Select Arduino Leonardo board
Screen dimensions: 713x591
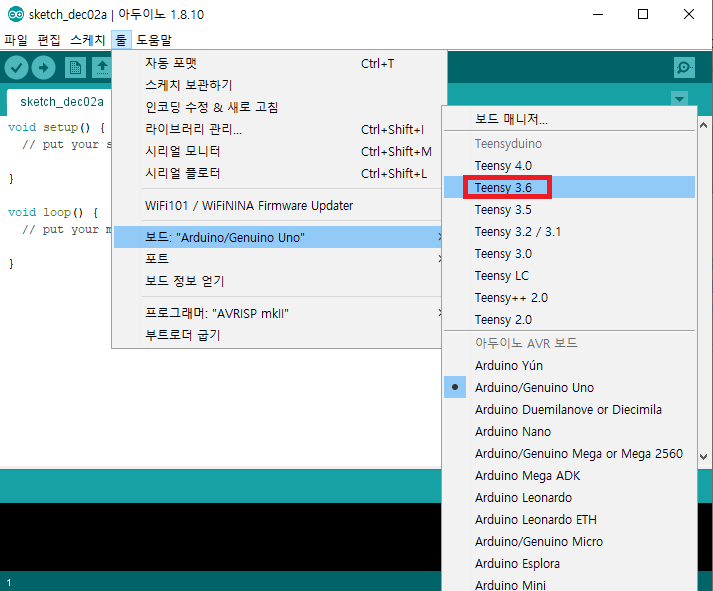coord(569,497)
